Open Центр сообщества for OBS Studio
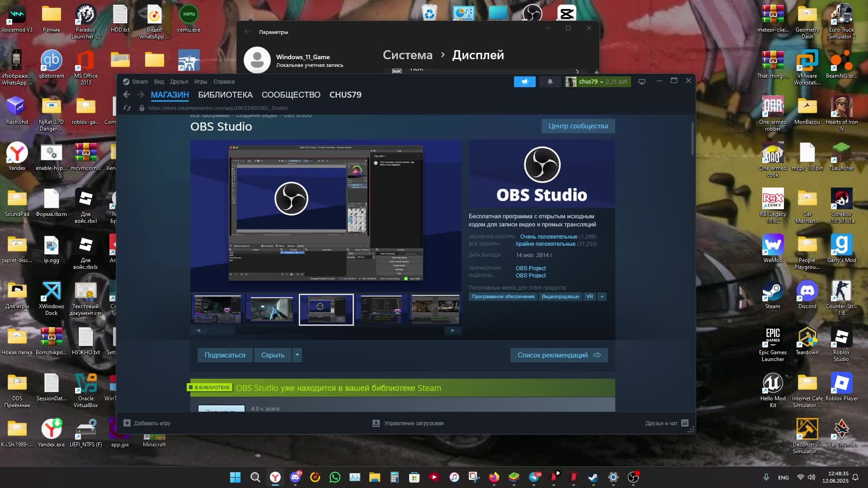 coord(578,126)
